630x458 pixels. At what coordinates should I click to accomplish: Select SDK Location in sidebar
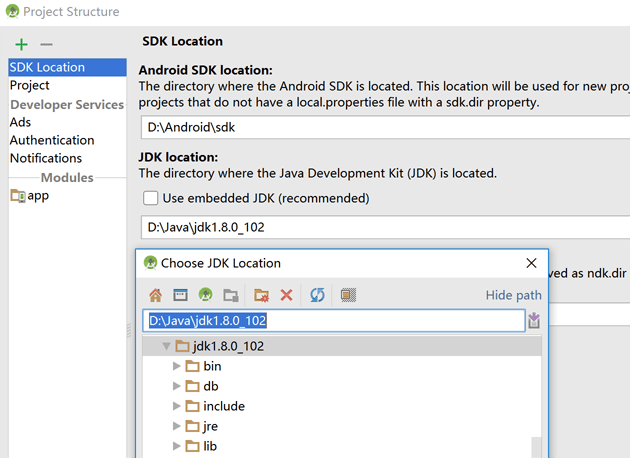(x=67, y=67)
